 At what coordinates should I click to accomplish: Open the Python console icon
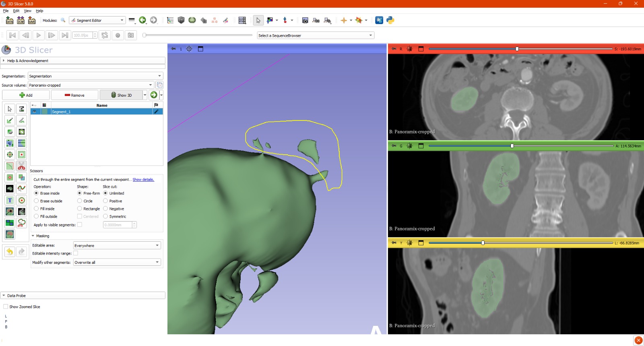click(x=390, y=20)
